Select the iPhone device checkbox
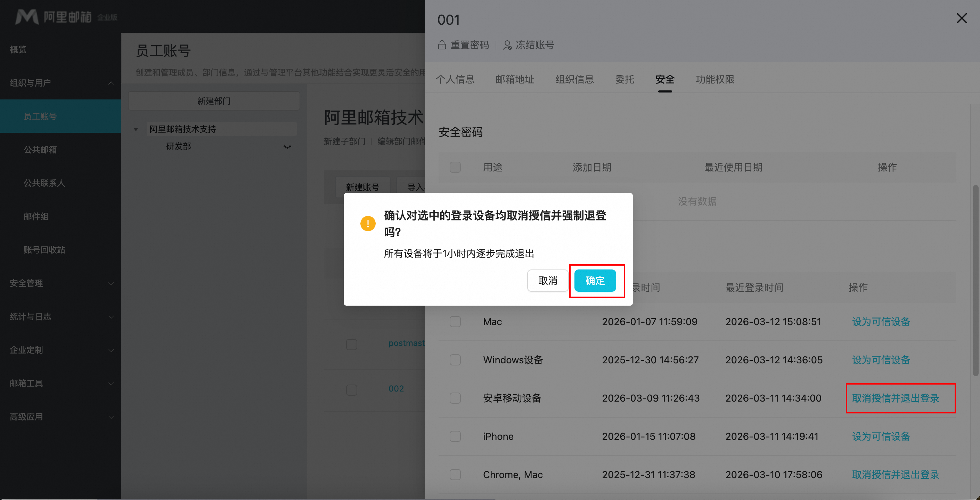The image size is (980, 500). pyautogui.click(x=455, y=436)
